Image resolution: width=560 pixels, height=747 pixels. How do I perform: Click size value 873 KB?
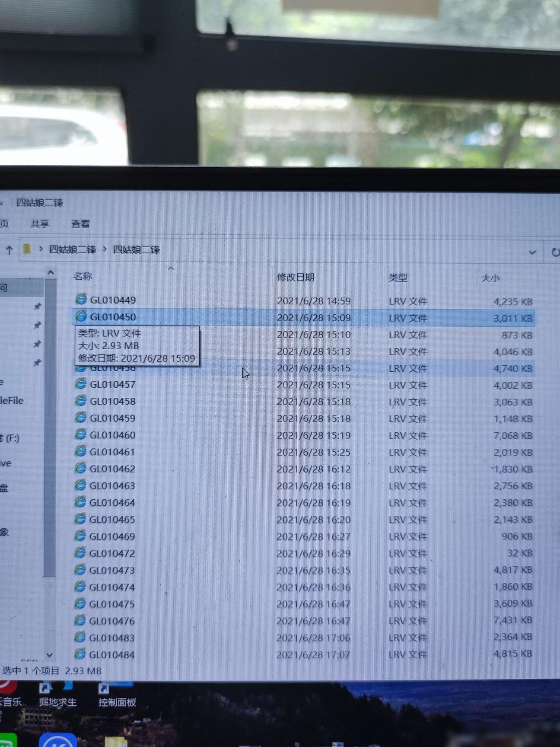(x=517, y=335)
